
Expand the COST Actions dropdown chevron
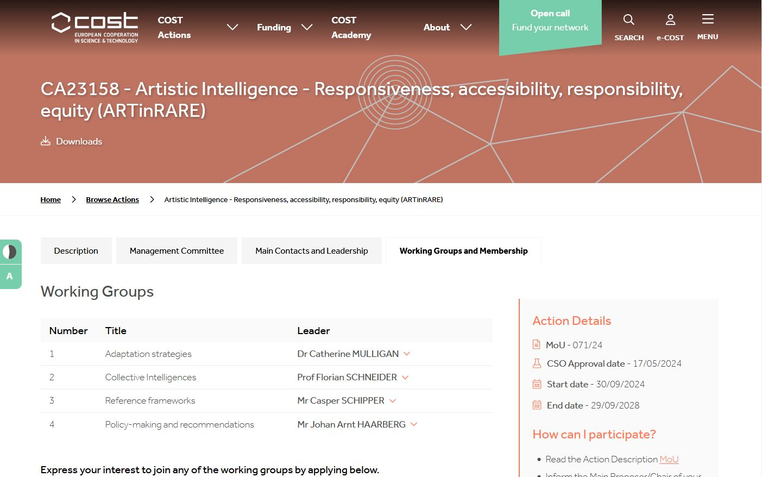232,27
